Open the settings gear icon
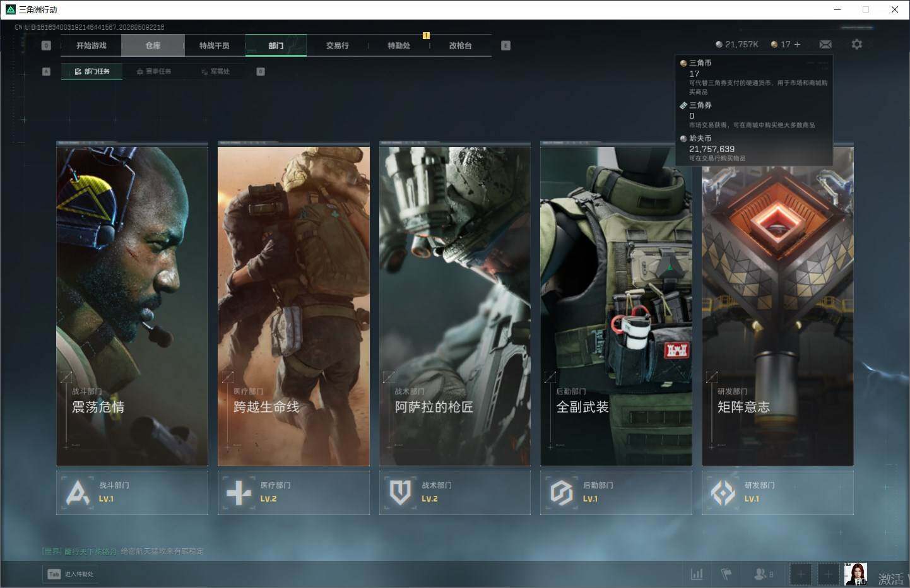 [856, 44]
